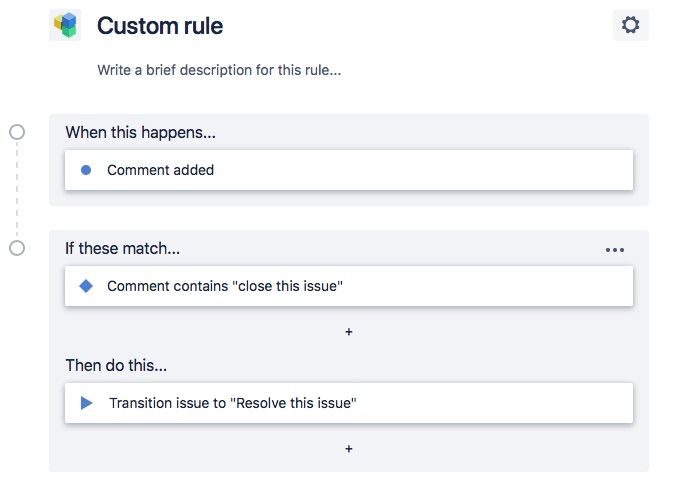The width and height of the screenshot is (678, 487).
Task: Open the rule settings gear
Action: [630, 25]
